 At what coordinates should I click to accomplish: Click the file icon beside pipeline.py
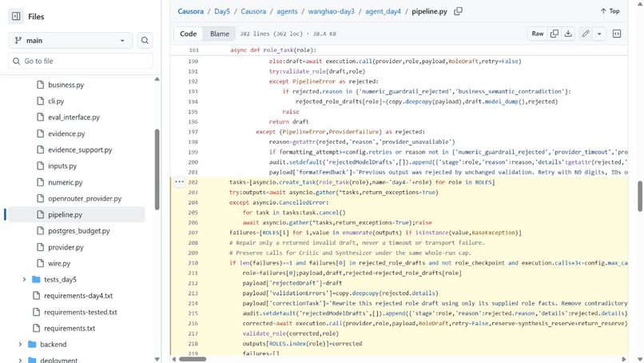coord(40,214)
